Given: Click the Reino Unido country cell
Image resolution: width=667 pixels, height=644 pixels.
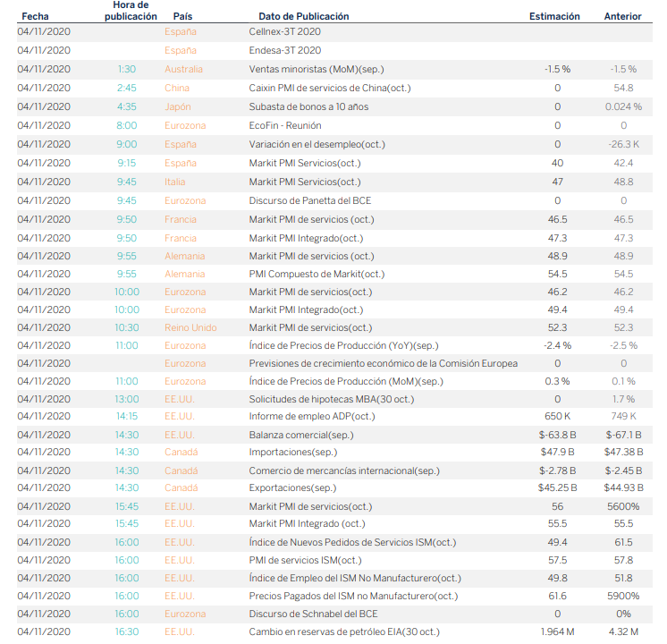Looking at the screenshot, I should tap(190, 327).
